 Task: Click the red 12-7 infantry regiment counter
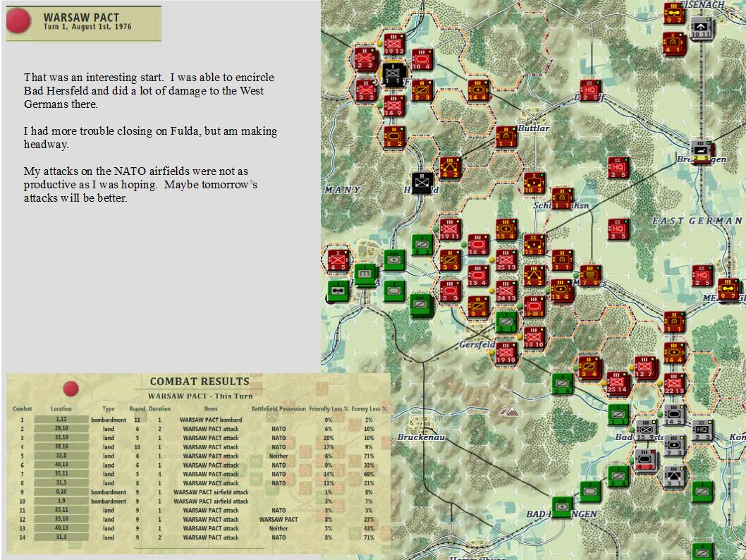click(646, 367)
